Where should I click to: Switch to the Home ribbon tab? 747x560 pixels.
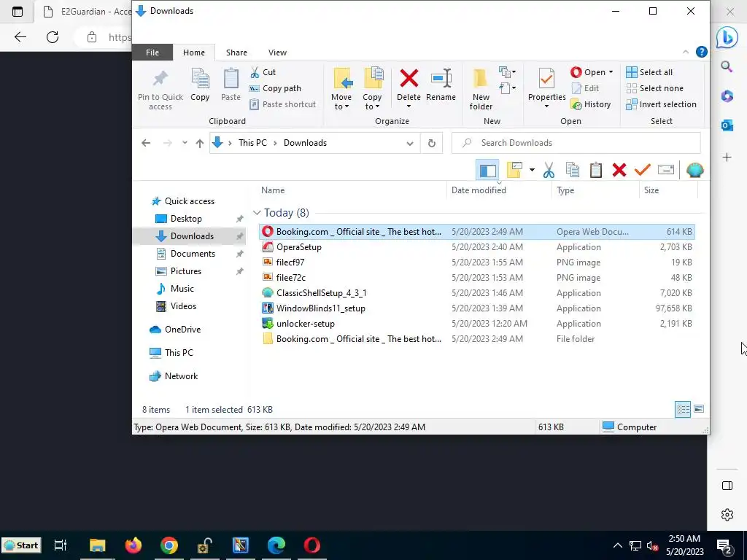pyautogui.click(x=194, y=52)
